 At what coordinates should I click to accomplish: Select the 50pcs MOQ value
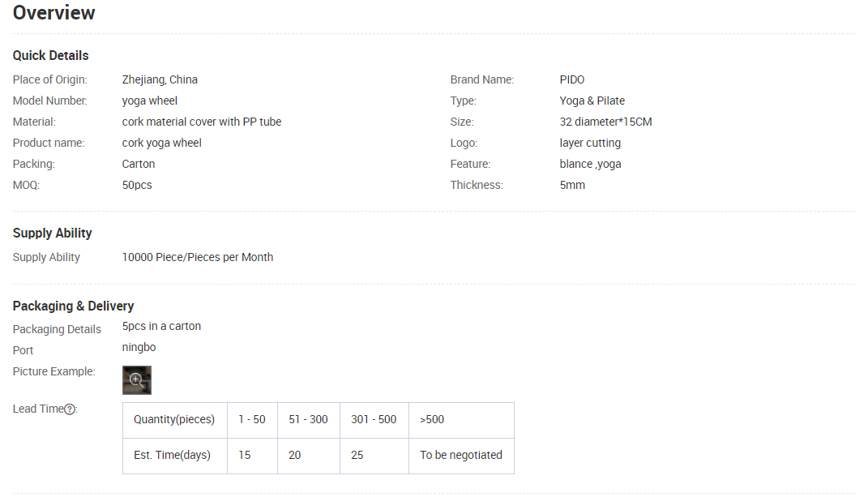point(137,185)
